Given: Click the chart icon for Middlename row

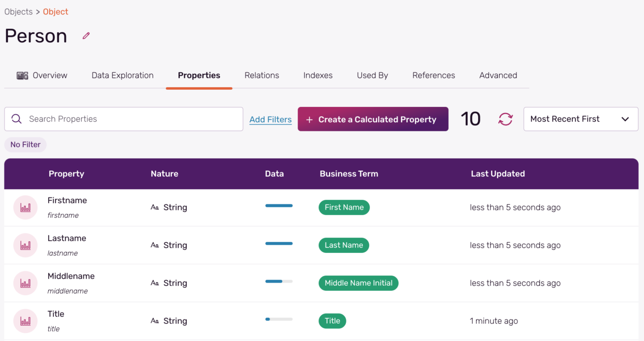Looking at the screenshot, I should pos(25,283).
